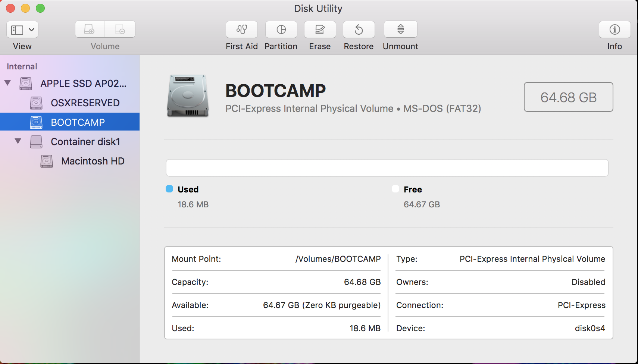Select the Macintosh HD volume
Screen dimensions: 638x364
point(70,161)
